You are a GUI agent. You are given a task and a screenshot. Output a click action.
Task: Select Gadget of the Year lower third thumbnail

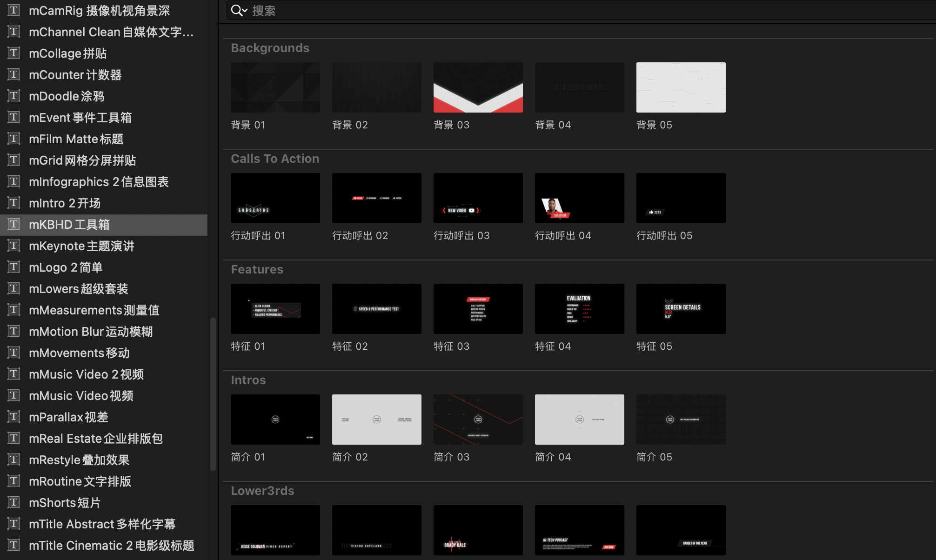click(681, 530)
